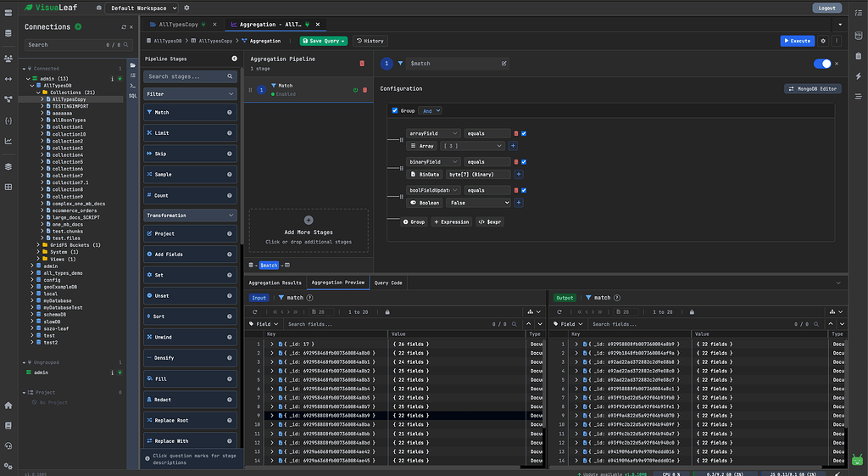
Task: Execute the aggregation pipeline
Action: pos(797,41)
